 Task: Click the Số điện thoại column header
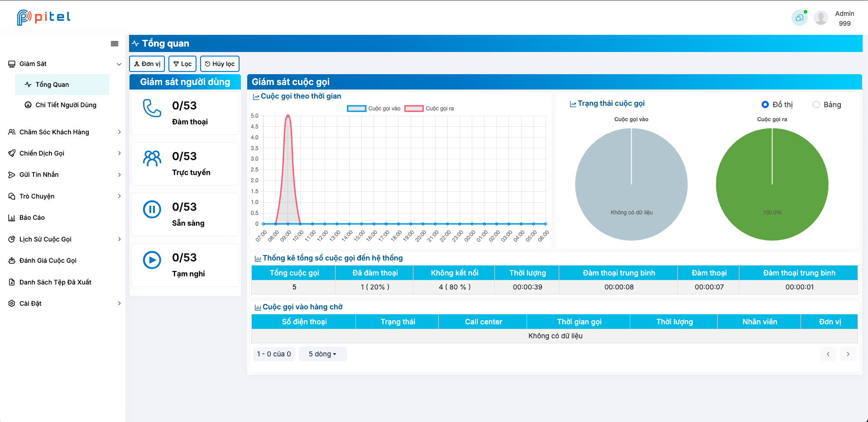304,322
